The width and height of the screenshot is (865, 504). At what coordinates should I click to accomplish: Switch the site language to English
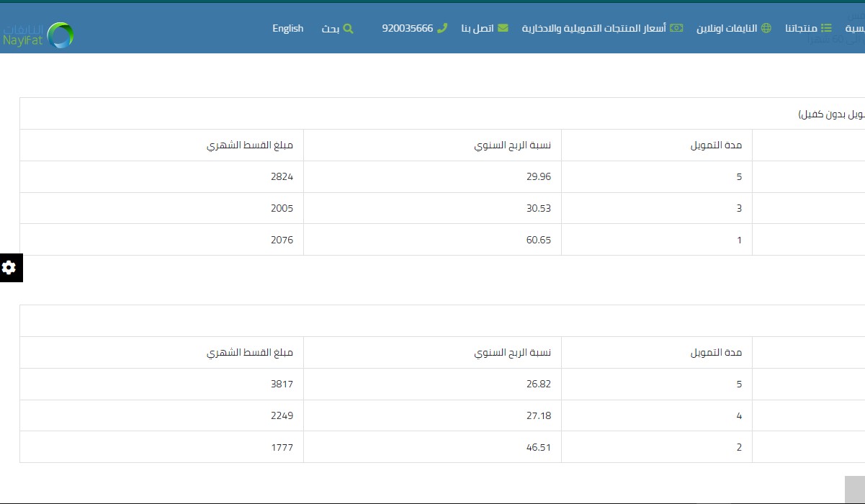click(x=288, y=28)
